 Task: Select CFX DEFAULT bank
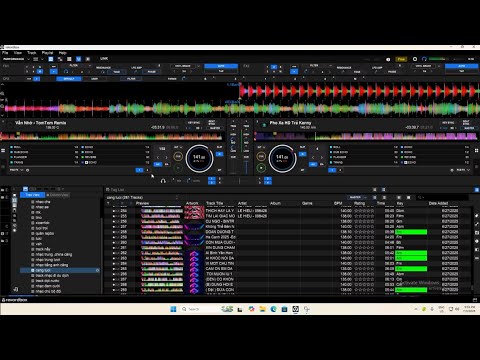tap(69, 79)
